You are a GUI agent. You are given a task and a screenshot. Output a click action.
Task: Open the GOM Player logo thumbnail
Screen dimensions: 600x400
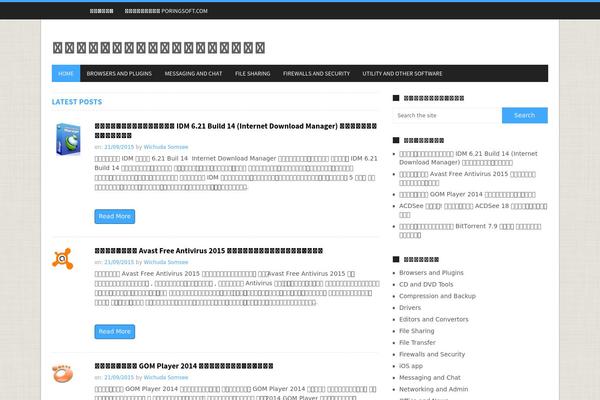(63, 374)
